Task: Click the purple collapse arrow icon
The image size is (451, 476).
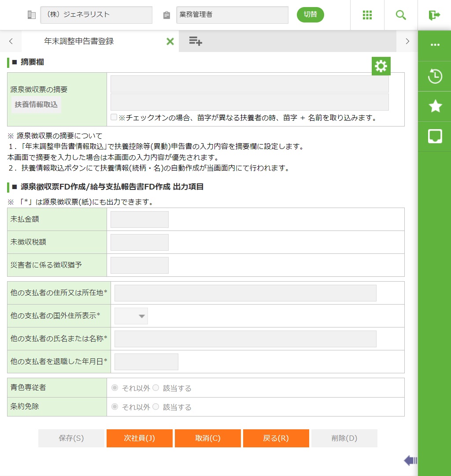Action: point(410,461)
